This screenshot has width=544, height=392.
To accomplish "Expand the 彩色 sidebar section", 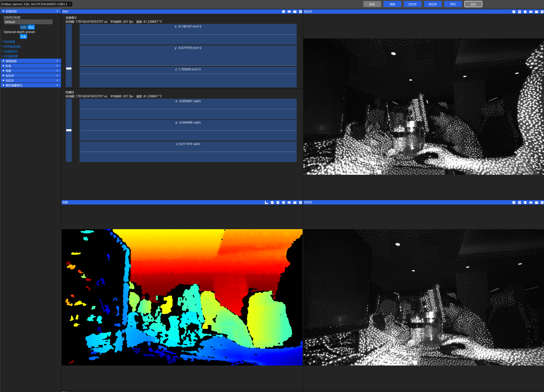I will coord(31,66).
